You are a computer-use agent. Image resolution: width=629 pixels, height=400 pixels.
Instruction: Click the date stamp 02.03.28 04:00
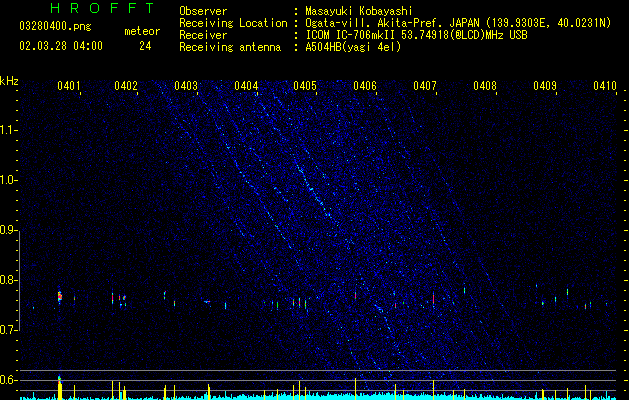pyautogui.click(x=61, y=46)
